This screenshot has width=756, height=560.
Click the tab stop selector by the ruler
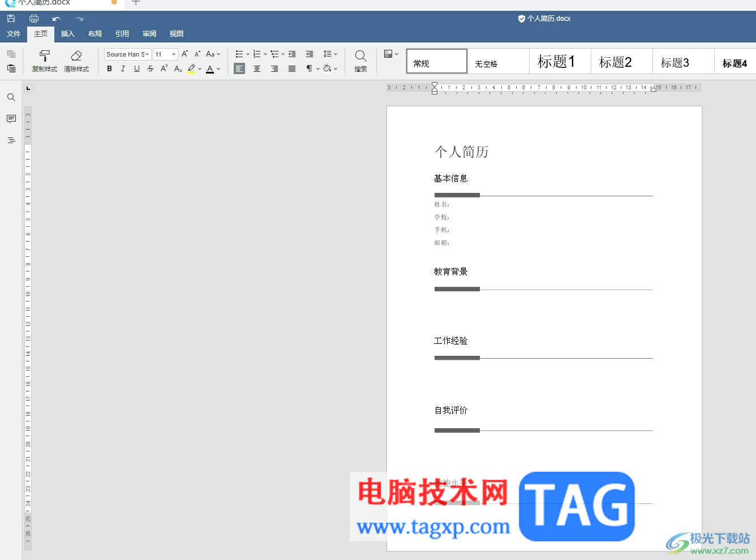pos(28,88)
